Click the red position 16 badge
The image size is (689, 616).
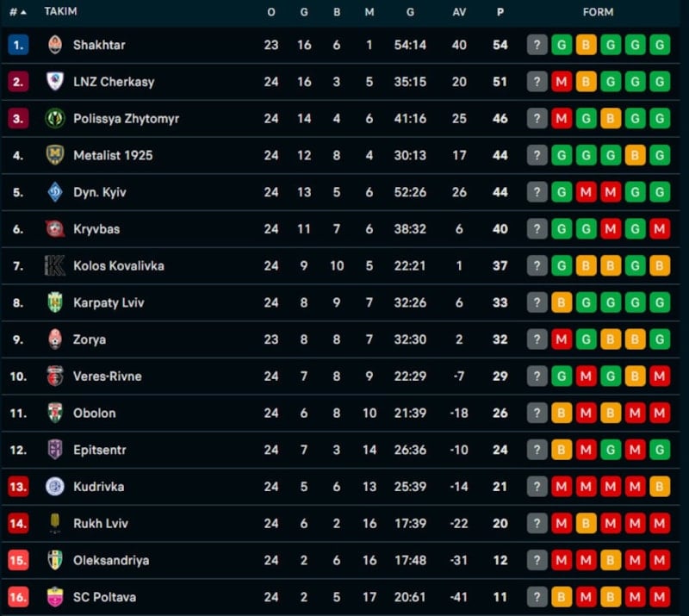[x=18, y=597]
